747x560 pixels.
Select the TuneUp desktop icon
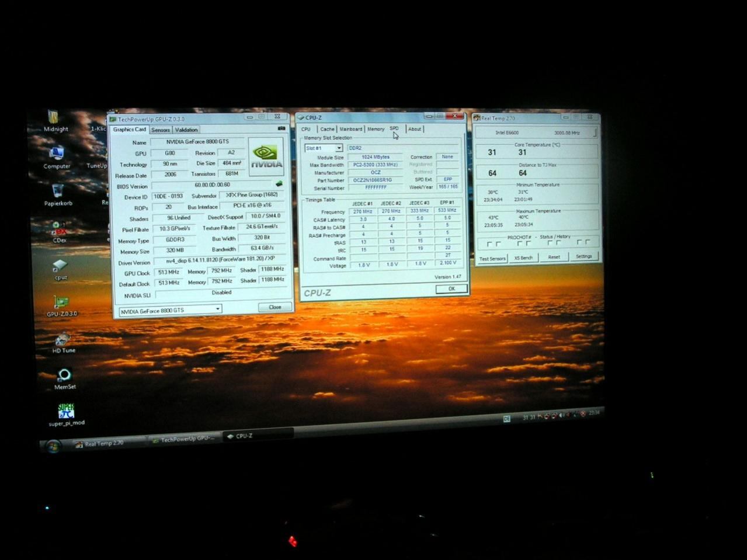97,165
